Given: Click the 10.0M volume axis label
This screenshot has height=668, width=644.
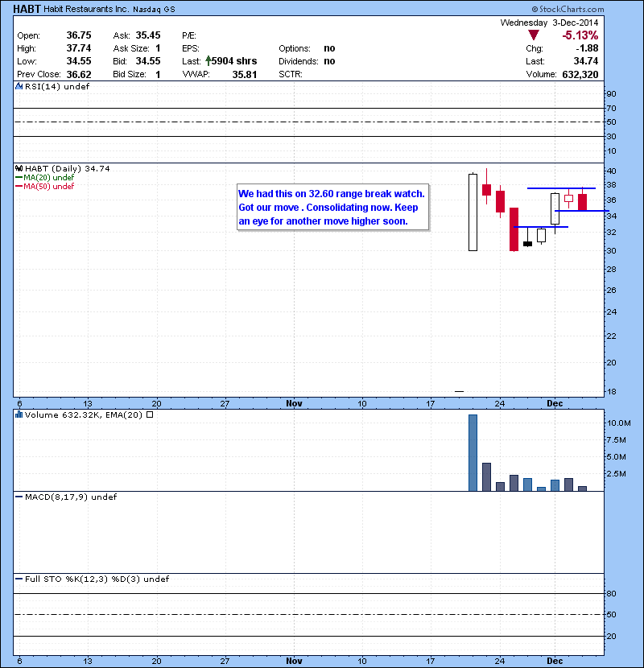Looking at the screenshot, I should [619, 423].
